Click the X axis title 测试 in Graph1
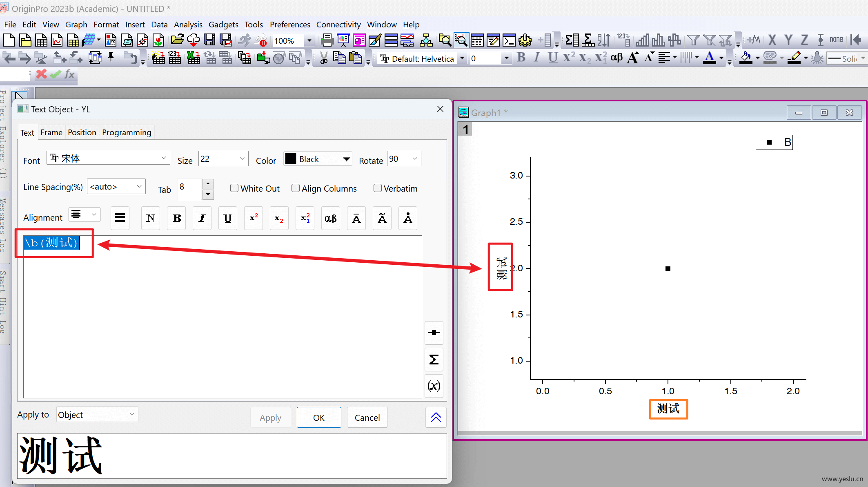Image resolution: width=868 pixels, height=487 pixels. (x=668, y=409)
